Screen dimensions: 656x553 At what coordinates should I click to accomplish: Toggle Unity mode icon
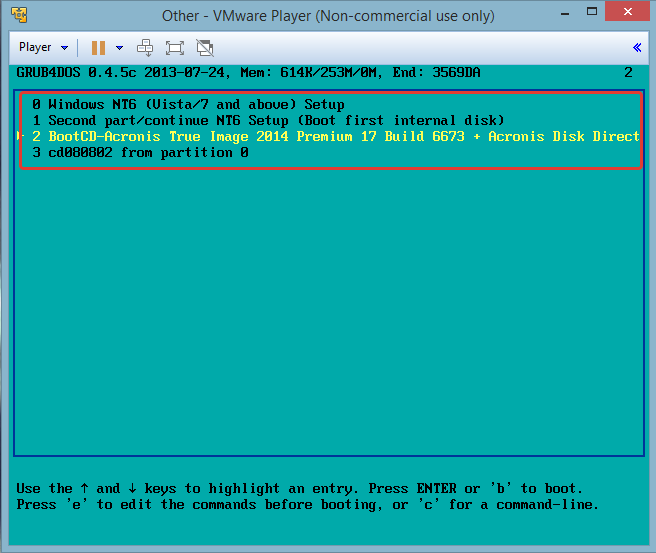point(205,48)
